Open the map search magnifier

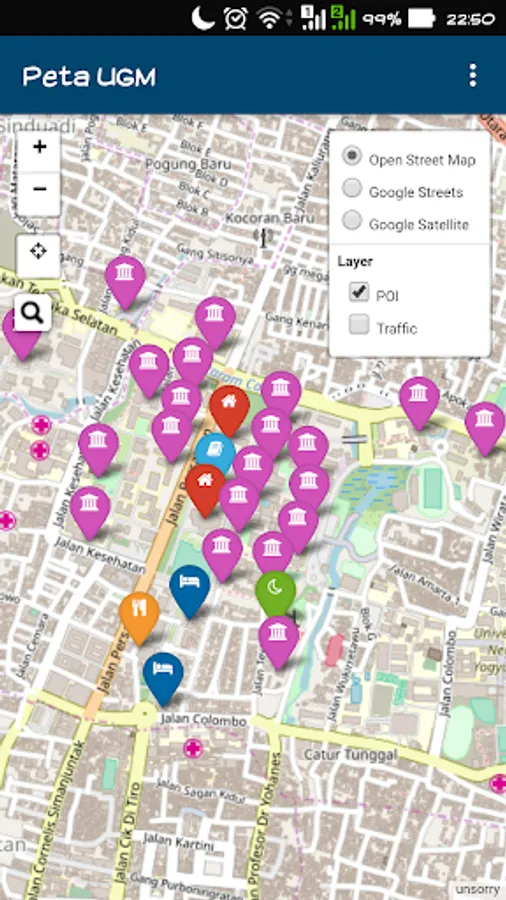[x=33, y=313]
